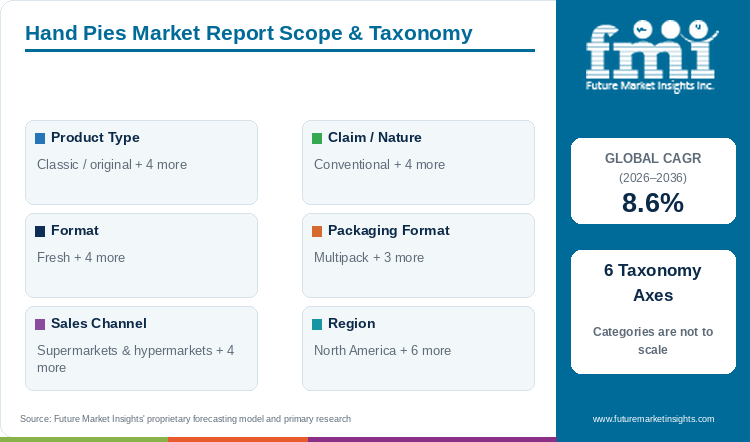Select the 'Product Type' heading
Image resolution: width=750 pixels, height=442 pixels.
point(95,138)
